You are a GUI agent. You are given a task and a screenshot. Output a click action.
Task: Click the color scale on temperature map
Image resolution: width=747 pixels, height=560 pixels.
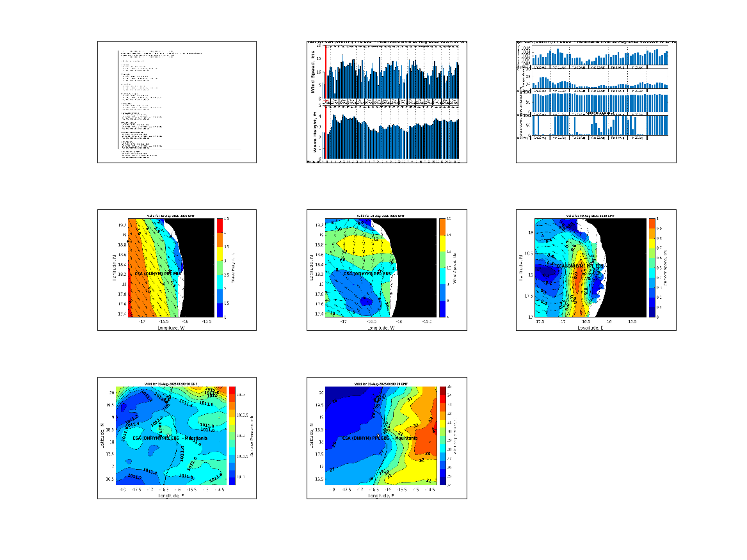pos(442,436)
